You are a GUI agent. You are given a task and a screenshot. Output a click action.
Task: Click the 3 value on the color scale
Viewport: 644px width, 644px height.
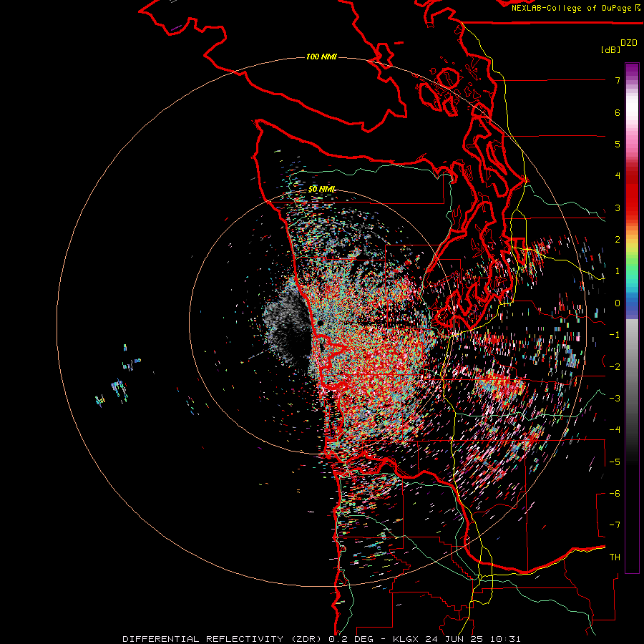[618, 208]
